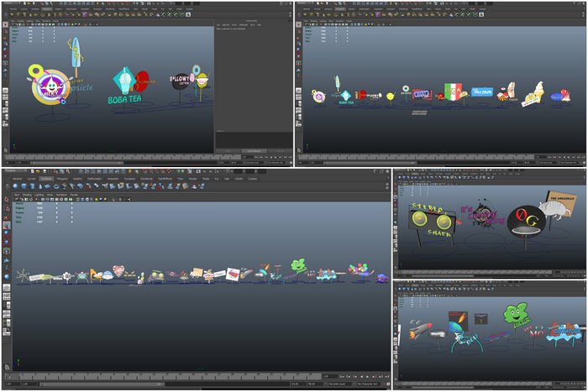Image resolution: width=588 pixels, height=392 pixels.
Task: Click 24.00 playback end field in largest window
Action: [297, 384]
